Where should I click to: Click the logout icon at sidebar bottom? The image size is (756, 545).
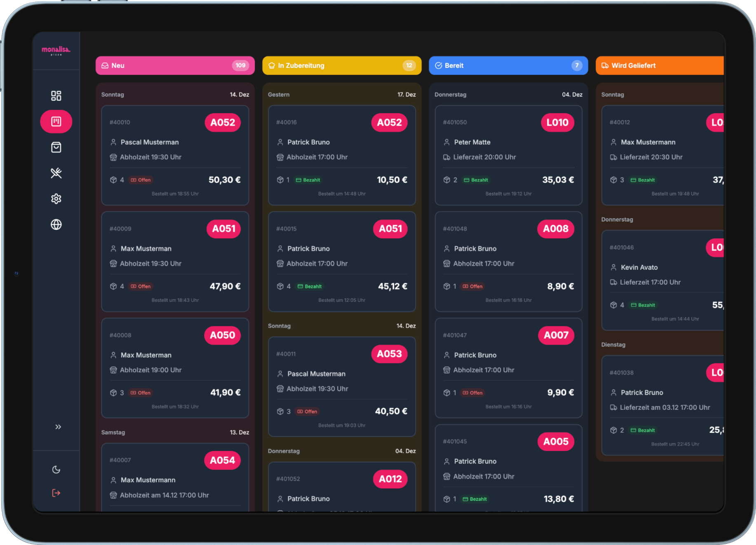56,493
